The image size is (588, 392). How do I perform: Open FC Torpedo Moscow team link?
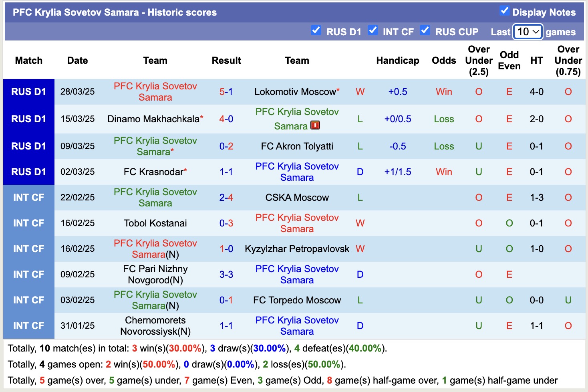pos(297,300)
